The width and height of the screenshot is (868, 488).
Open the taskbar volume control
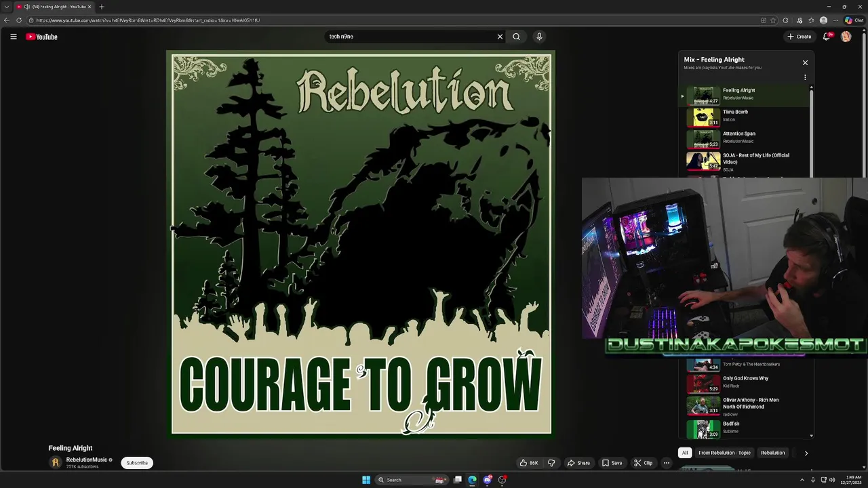831,480
